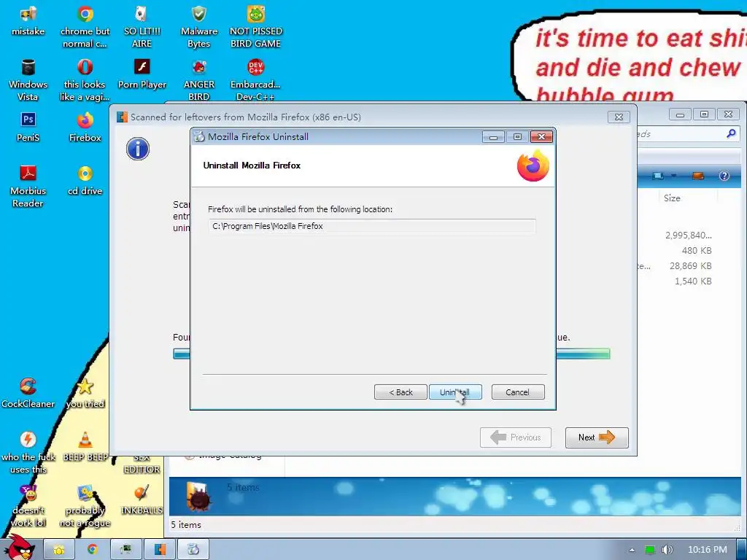Cancel the Mozilla Firefox Uninstall dialog

pyautogui.click(x=517, y=392)
